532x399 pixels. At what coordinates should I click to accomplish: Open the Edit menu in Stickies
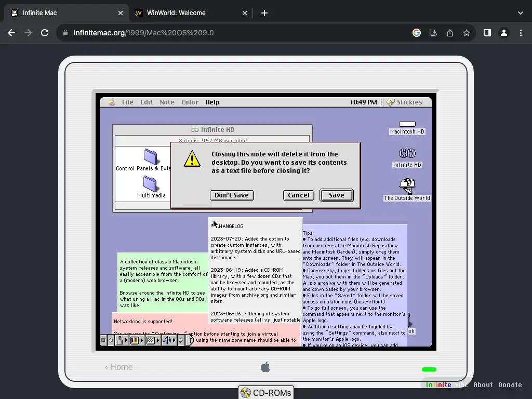point(147,102)
